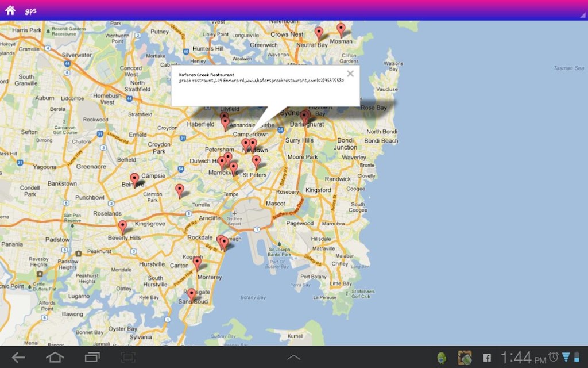
Task: Tap the 'Watsons Bay' map label
Action: tap(393, 66)
